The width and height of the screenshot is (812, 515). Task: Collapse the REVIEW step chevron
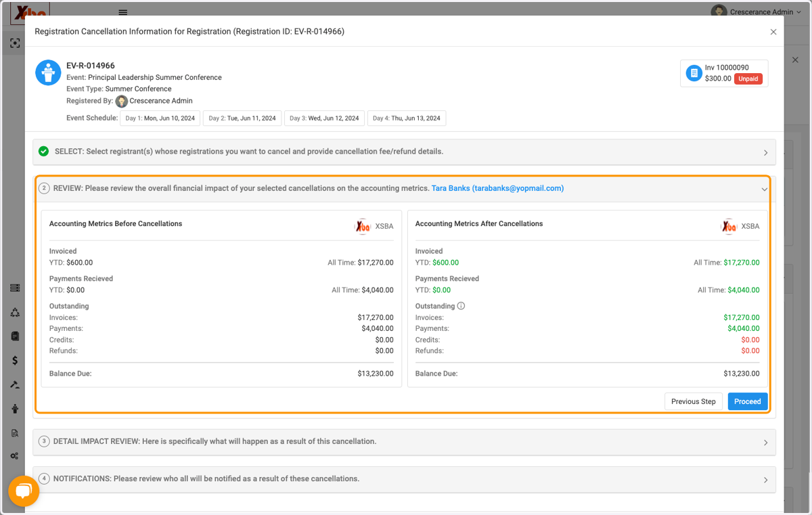(x=765, y=189)
